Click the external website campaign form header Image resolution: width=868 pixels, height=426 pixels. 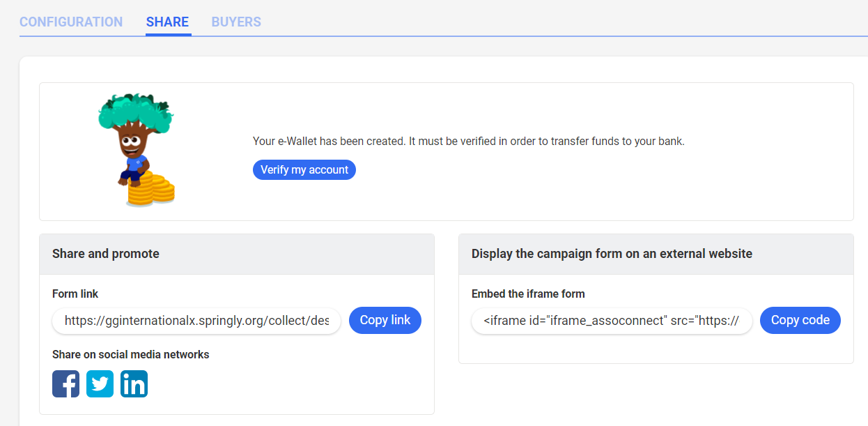[612, 254]
